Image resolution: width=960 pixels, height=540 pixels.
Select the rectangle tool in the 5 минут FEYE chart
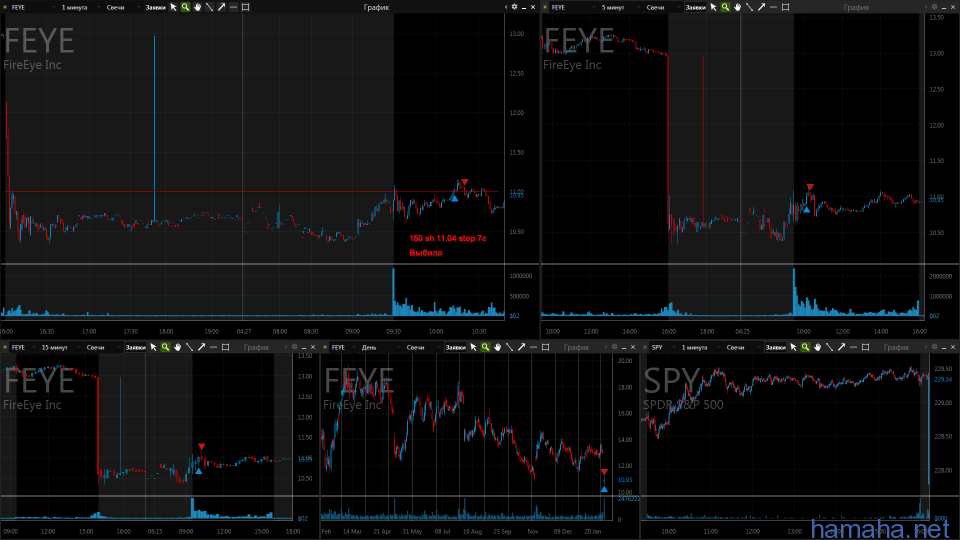coord(786,7)
